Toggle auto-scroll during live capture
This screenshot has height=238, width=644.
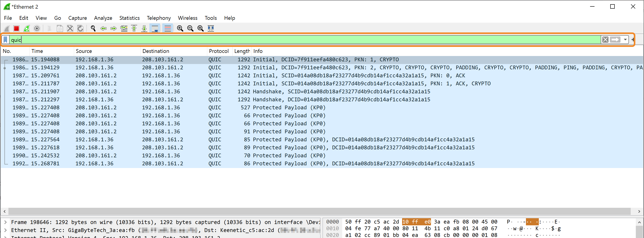point(155,28)
